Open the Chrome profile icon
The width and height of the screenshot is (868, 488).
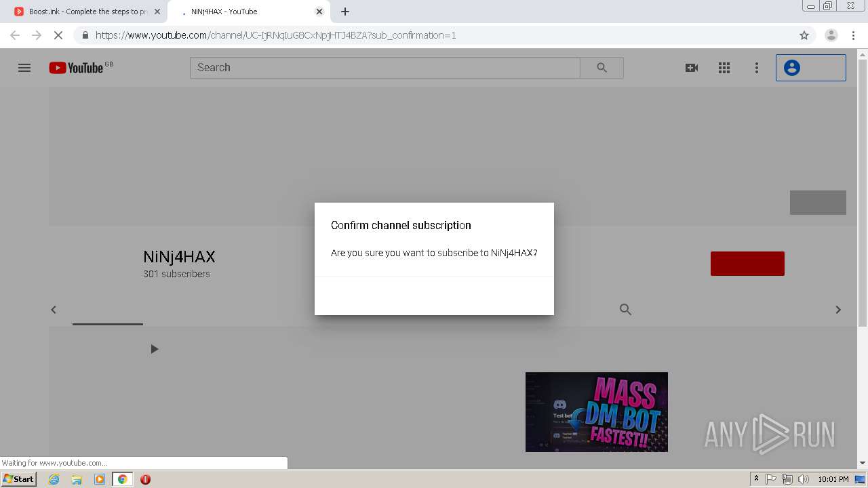[831, 35]
